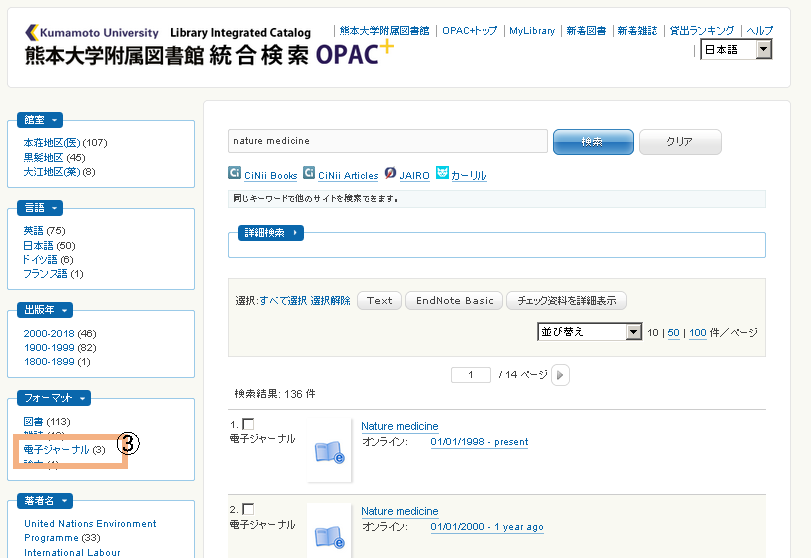811x558 pixels.
Task: Filter by years 1800-1899
Action: pyautogui.click(x=49, y=361)
